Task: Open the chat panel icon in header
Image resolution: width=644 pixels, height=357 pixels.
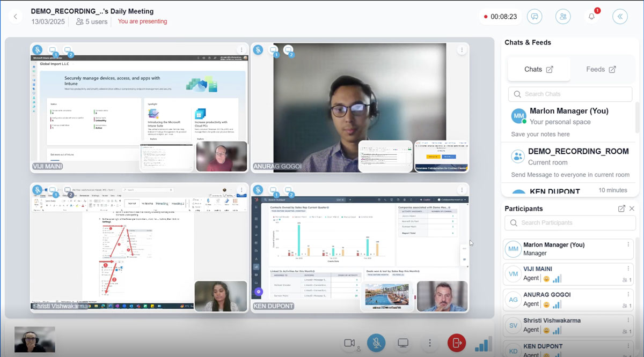Action: coord(534,17)
